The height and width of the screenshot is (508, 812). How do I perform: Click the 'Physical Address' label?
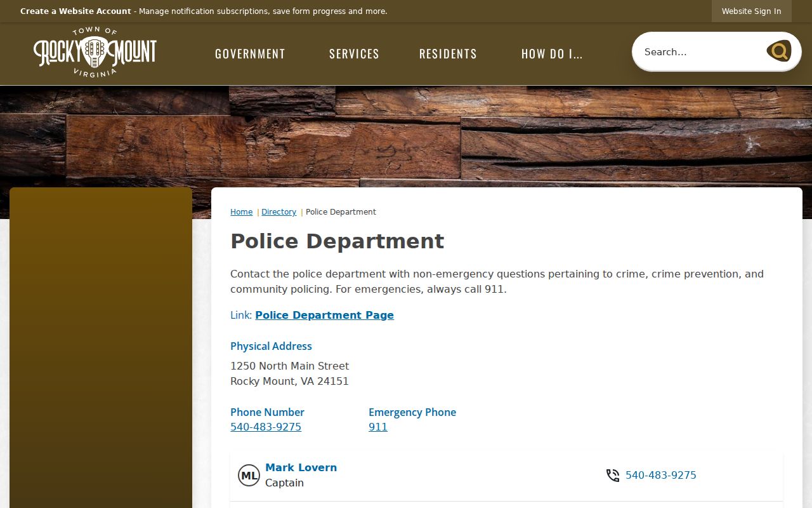pyautogui.click(x=271, y=346)
